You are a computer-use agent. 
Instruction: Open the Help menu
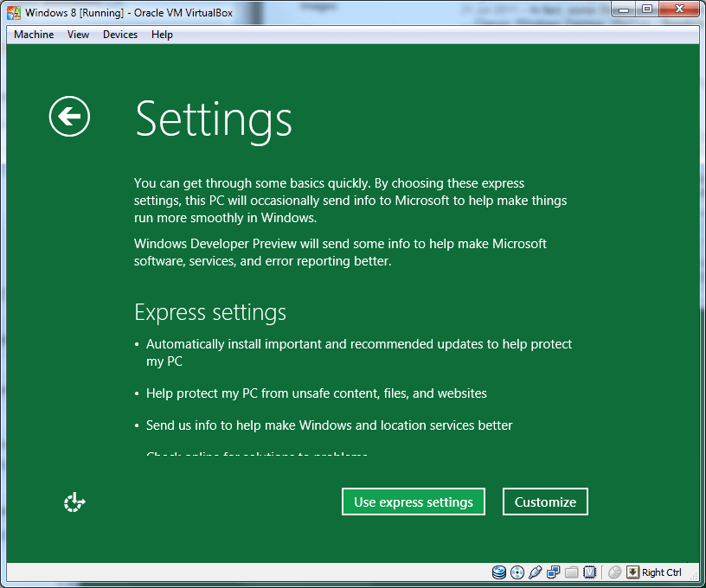(x=162, y=35)
